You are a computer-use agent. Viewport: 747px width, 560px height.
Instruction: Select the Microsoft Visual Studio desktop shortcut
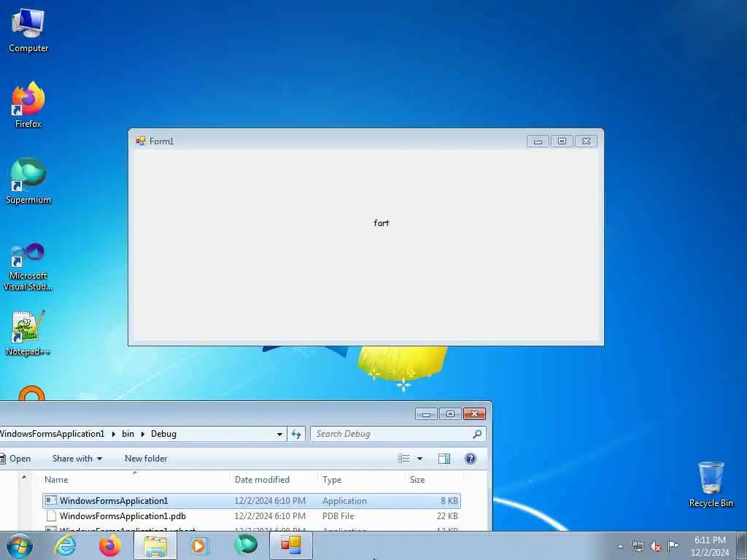pos(28,267)
